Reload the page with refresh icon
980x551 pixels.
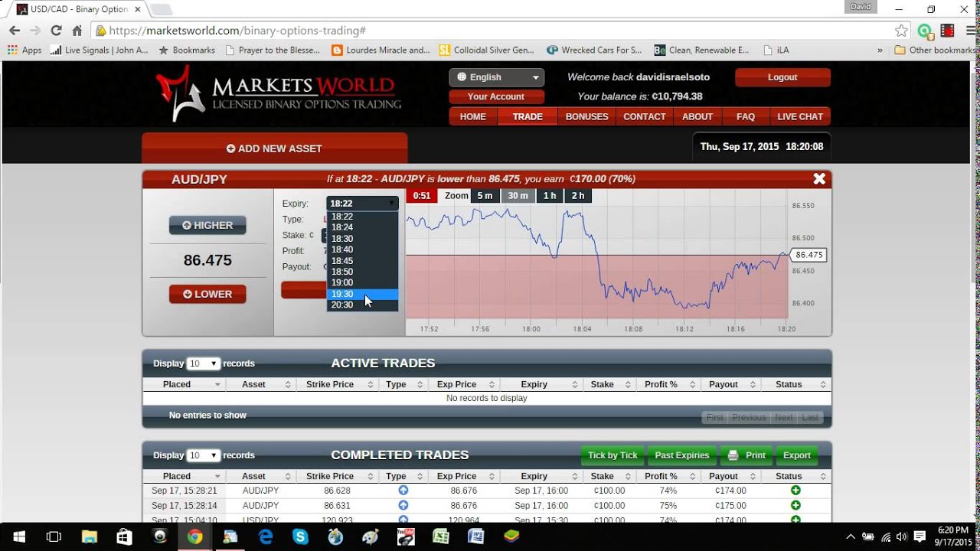56,31
